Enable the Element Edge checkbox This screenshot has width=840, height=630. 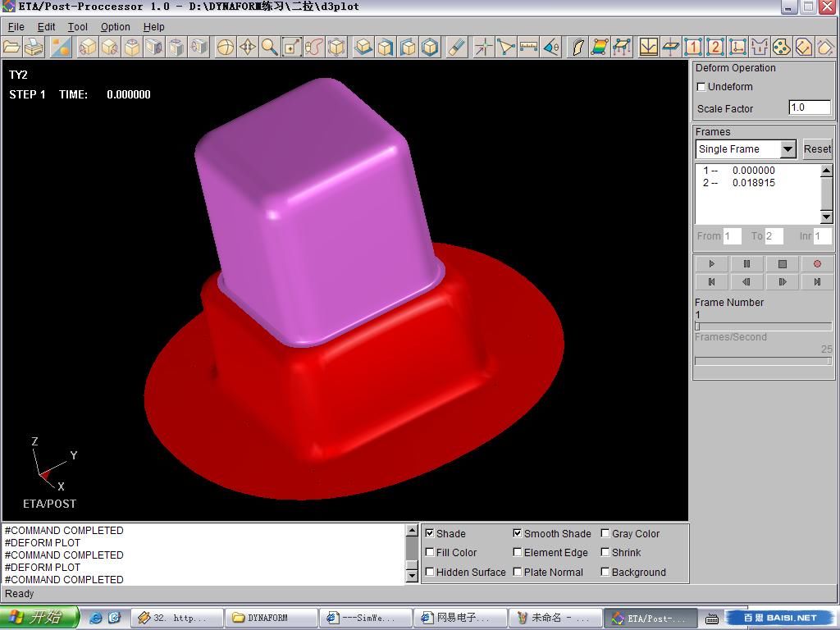518,553
